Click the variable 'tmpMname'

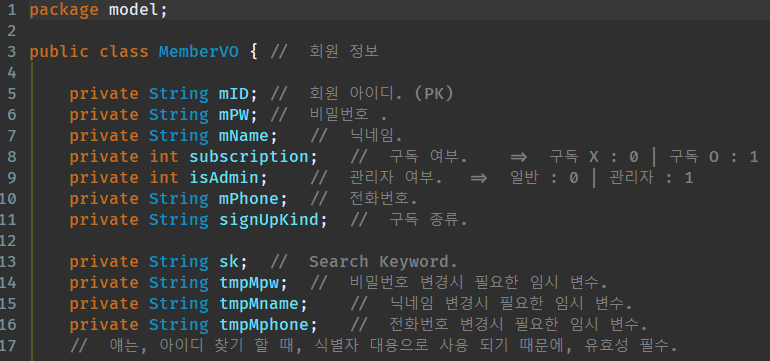tap(258, 304)
